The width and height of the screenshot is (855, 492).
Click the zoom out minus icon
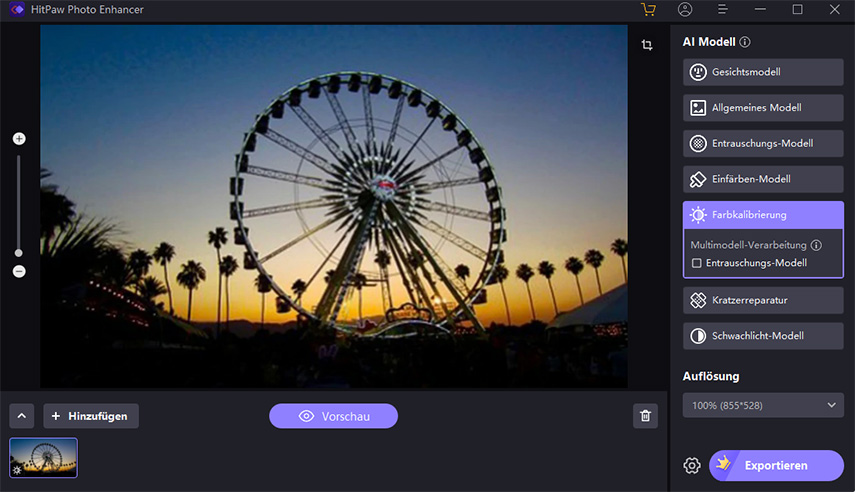click(x=19, y=271)
